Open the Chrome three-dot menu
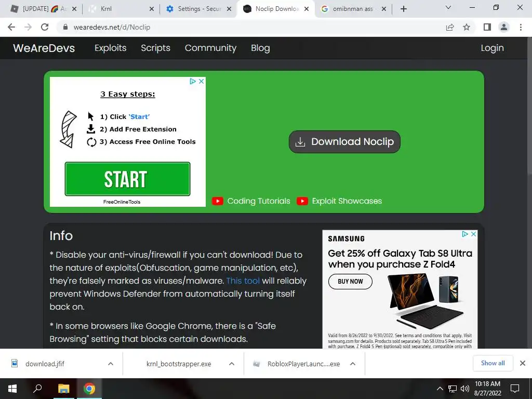The height and width of the screenshot is (399, 532). 521,27
